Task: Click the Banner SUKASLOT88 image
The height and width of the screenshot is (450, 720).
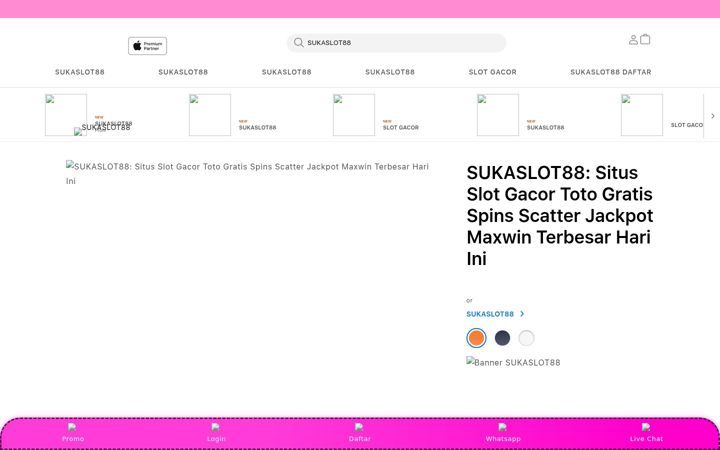Action: (x=513, y=362)
